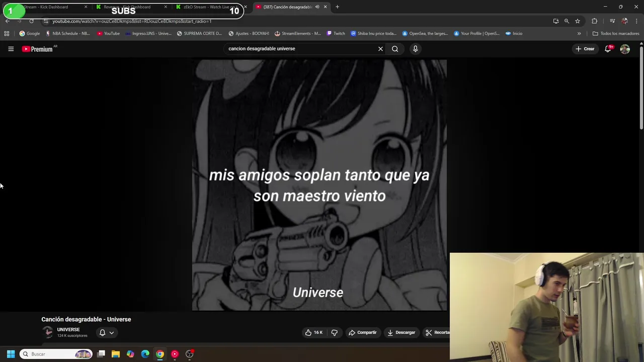Open the red music app in the taskbar
644x362 pixels.
pos(175,354)
